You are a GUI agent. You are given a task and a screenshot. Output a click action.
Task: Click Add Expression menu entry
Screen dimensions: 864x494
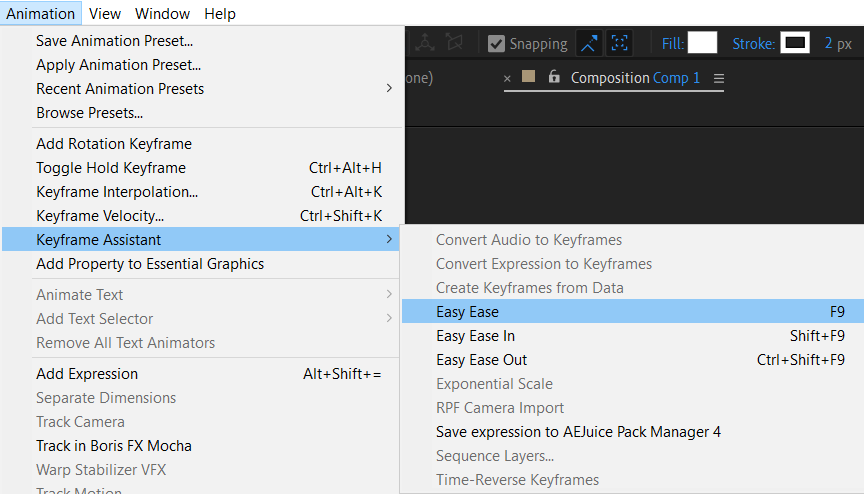point(87,374)
